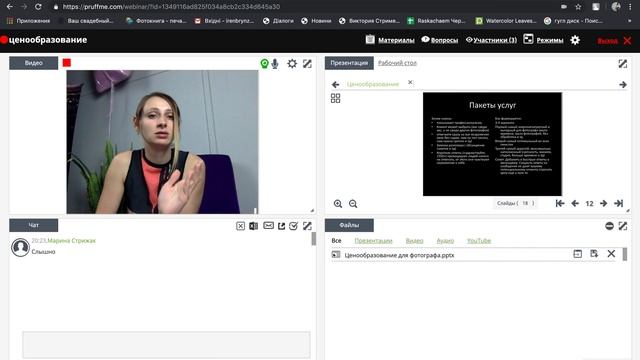Open the Материалы menu
The image size is (640, 360).
(390, 40)
